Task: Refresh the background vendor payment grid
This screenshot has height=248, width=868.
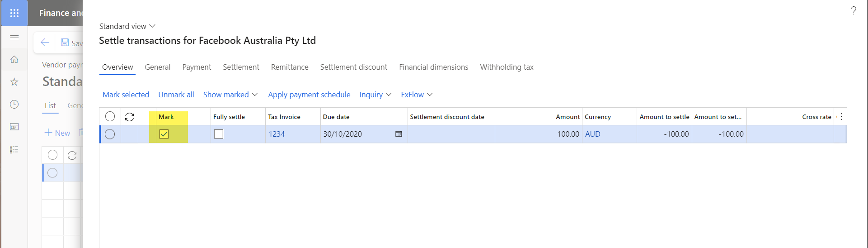Action: pos(72,155)
